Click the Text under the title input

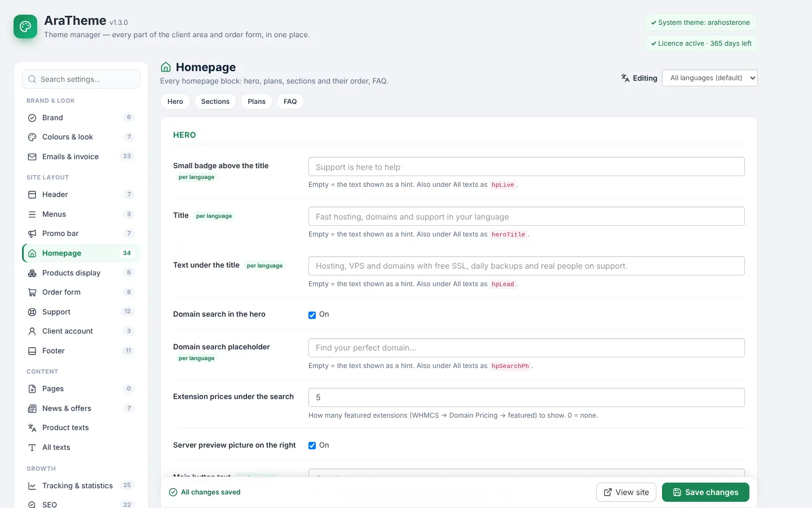tap(526, 266)
